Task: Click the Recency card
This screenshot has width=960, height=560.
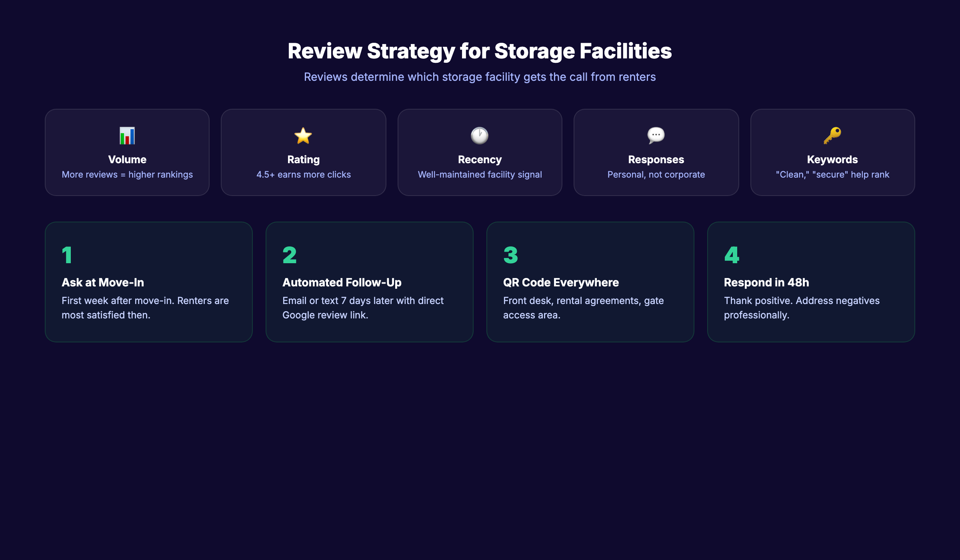Action: [480, 152]
